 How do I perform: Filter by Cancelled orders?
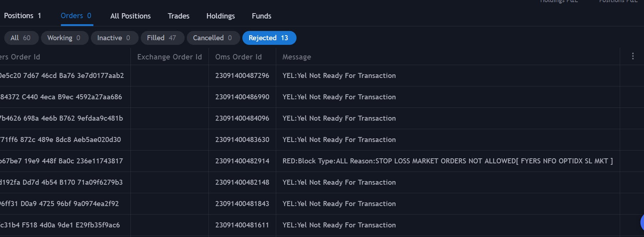pyautogui.click(x=213, y=38)
